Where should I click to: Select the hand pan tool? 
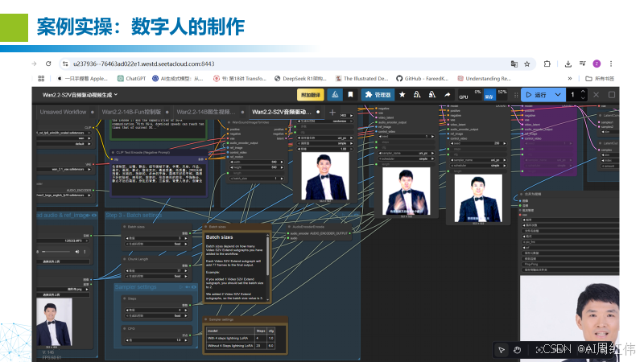coord(517,350)
